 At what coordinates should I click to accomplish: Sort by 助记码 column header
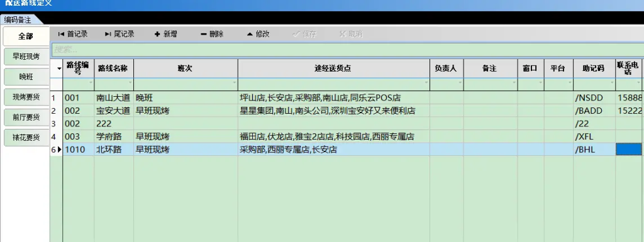point(594,69)
